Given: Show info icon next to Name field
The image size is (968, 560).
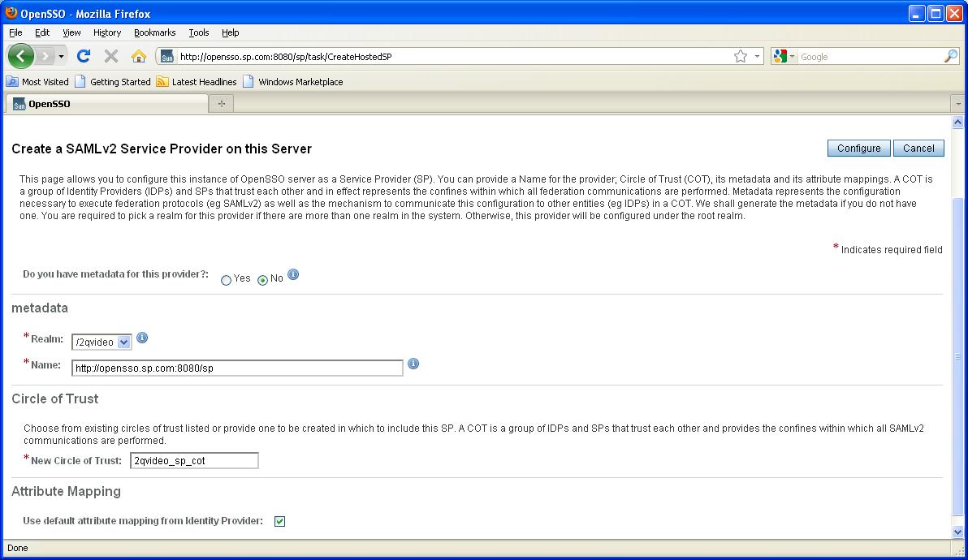Looking at the screenshot, I should click(x=413, y=364).
